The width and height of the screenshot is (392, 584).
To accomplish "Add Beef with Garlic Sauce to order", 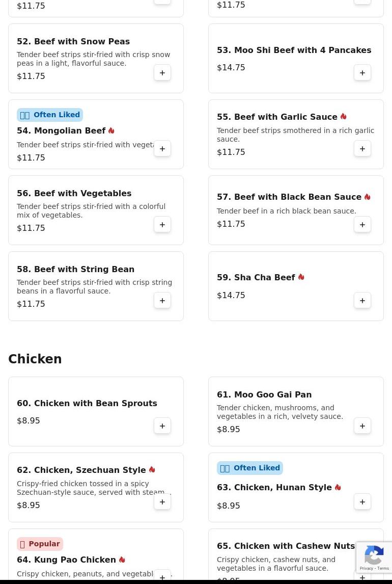I will 362,149.
